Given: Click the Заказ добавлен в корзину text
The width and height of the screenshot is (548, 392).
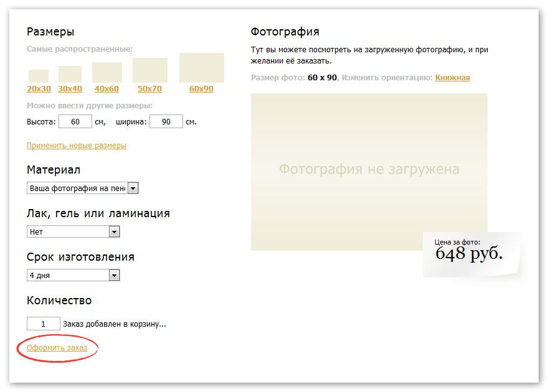Looking at the screenshot, I should pos(115,324).
